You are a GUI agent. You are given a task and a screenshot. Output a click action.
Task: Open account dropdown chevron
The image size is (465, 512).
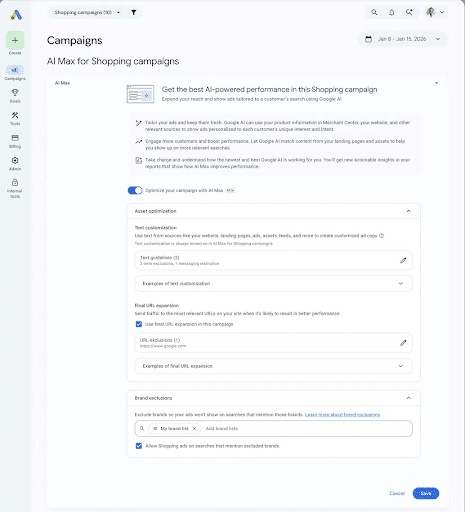[442, 12]
